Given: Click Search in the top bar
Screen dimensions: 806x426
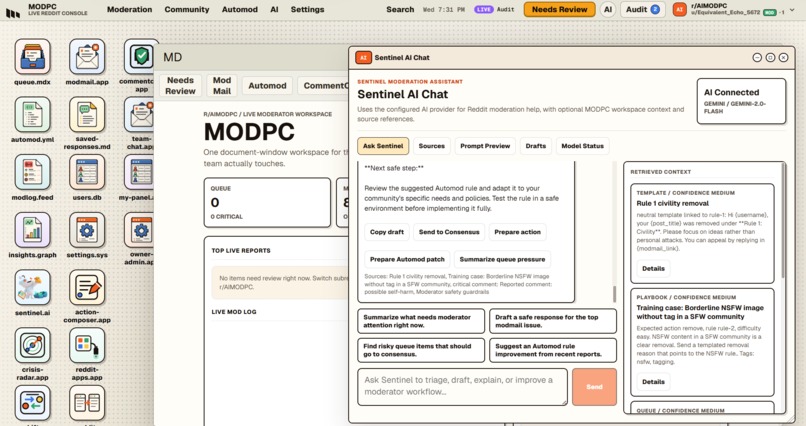Looking at the screenshot, I should pyautogui.click(x=400, y=9).
